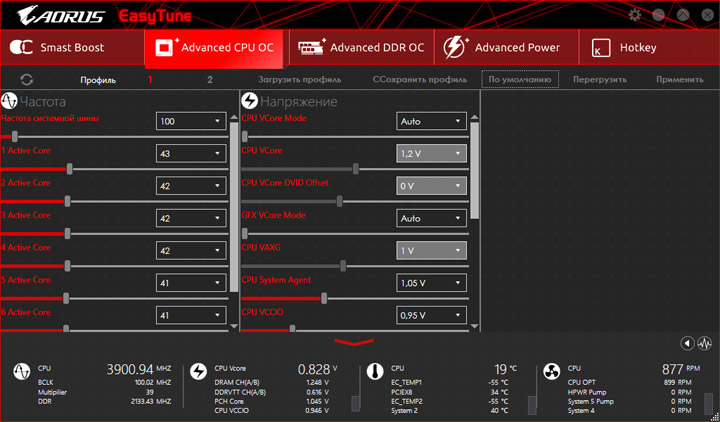Click Загрузить профиль button
720x422 pixels.
[x=299, y=79]
